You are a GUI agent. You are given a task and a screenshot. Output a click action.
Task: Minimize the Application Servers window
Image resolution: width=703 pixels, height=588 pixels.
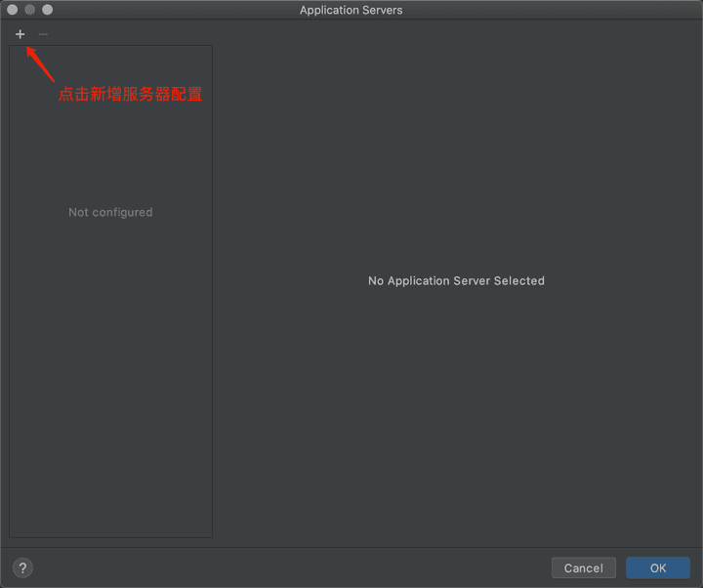(30, 10)
